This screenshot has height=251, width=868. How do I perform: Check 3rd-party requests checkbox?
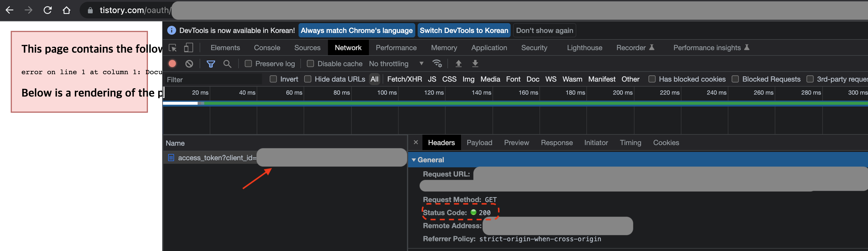coord(810,79)
